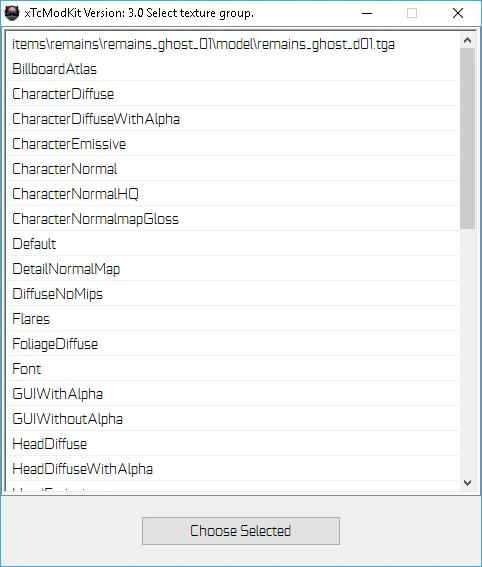Screen dimensions: 482x567
Task: Select the GUIWithAlpha entry
Action: [233, 393]
